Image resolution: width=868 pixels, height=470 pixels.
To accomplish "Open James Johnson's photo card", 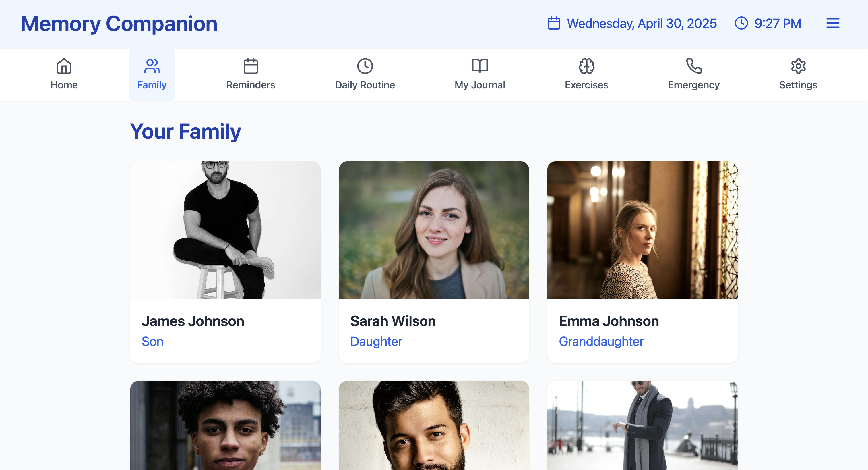I will tap(225, 230).
